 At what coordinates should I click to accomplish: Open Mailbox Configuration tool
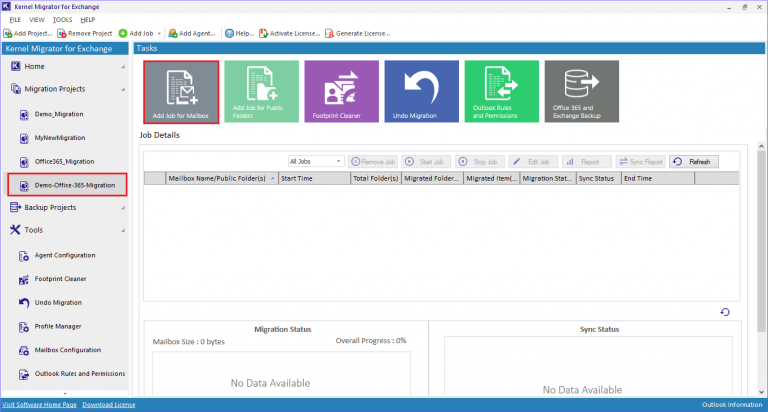68,350
